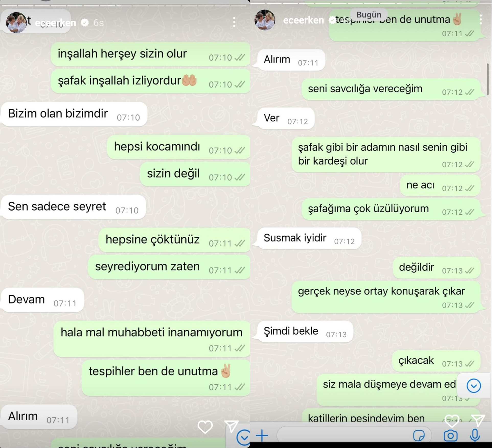Tap the plus attachment icon
The width and height of the screenshot is (492, 448).
(262, 435)
